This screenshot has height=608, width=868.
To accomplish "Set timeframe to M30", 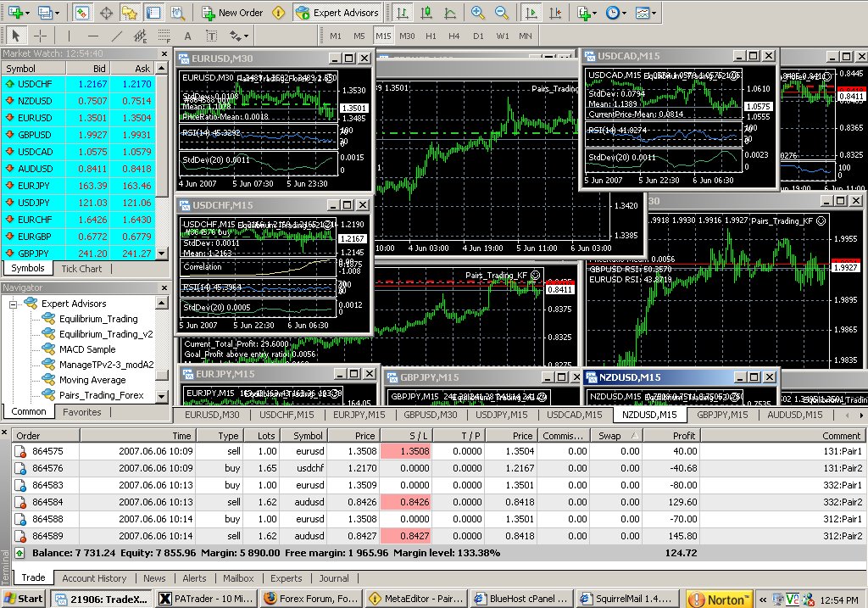I will [407, 36].
